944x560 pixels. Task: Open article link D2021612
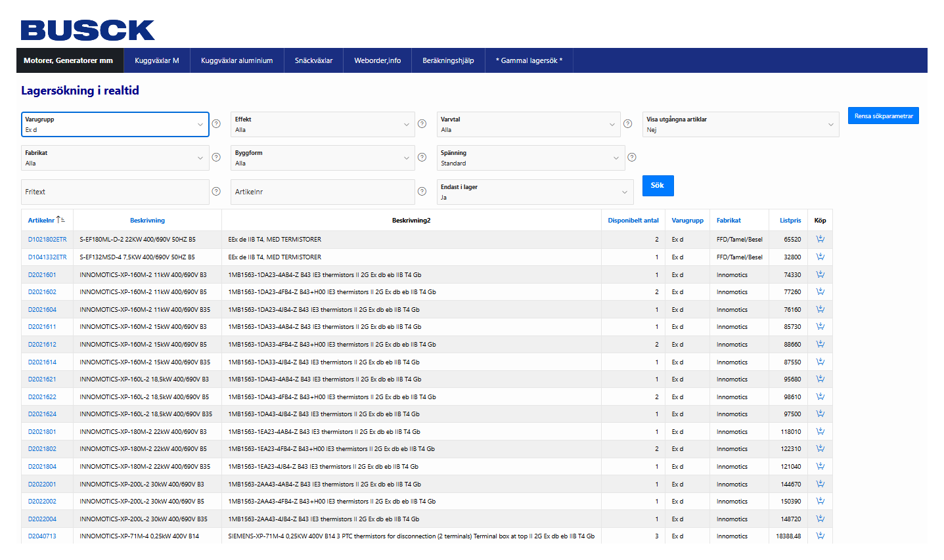click(42, 345)
